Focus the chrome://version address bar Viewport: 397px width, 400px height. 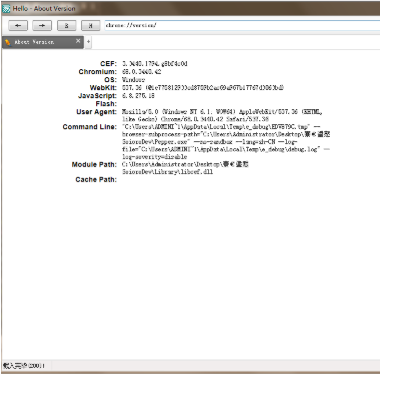[242, 25]
